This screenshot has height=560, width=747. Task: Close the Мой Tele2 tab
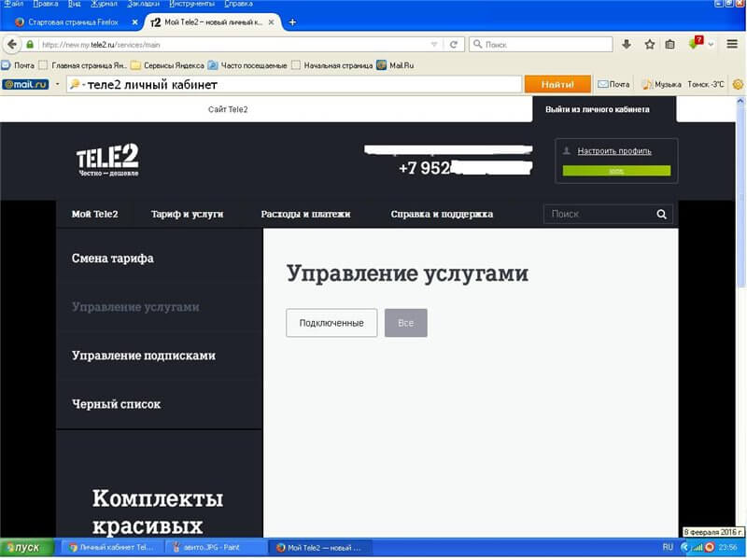pyautogui.click(x=271, y=21)
